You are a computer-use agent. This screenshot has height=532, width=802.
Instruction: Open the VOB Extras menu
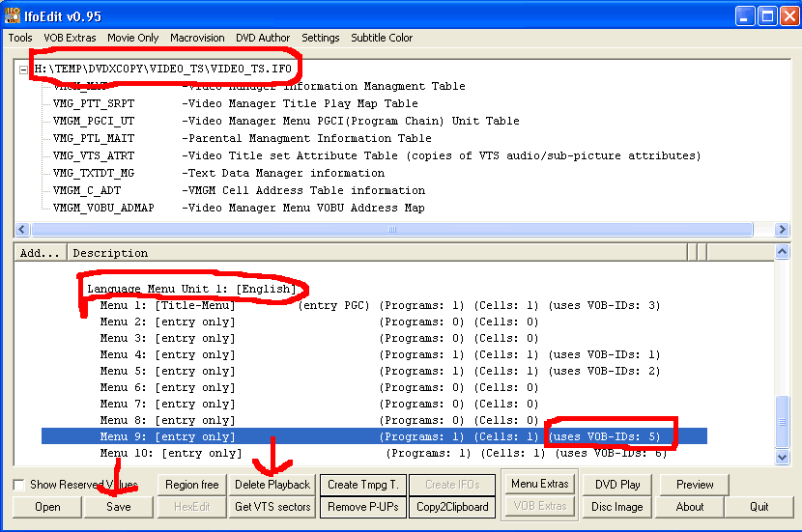(x=70, y=38)
